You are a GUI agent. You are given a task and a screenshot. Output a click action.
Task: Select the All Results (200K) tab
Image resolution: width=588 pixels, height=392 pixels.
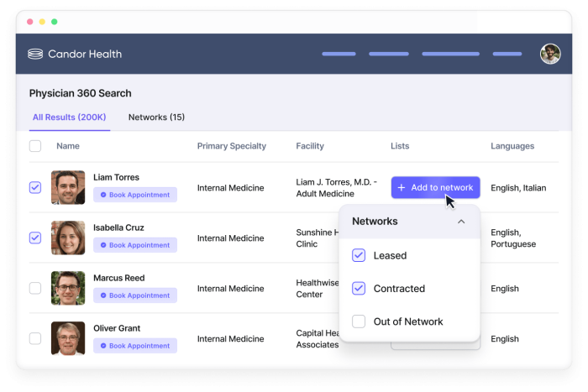(69, 118)
